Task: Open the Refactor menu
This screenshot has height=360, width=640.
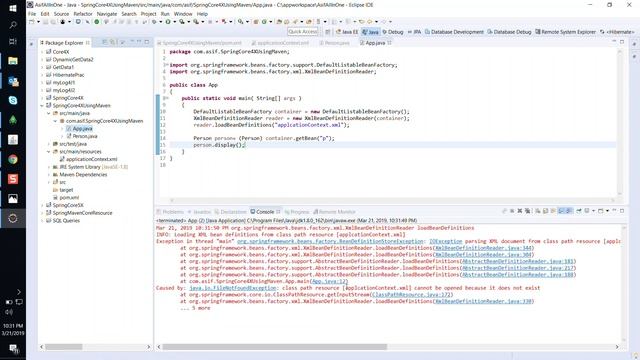Action: click(x=83, y=14)
